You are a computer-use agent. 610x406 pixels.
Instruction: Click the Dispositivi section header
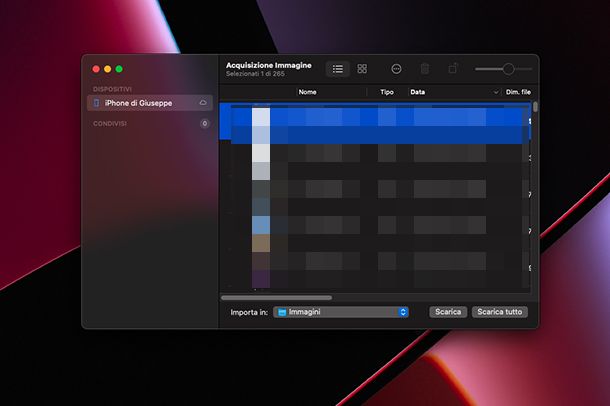click(112, 89)
